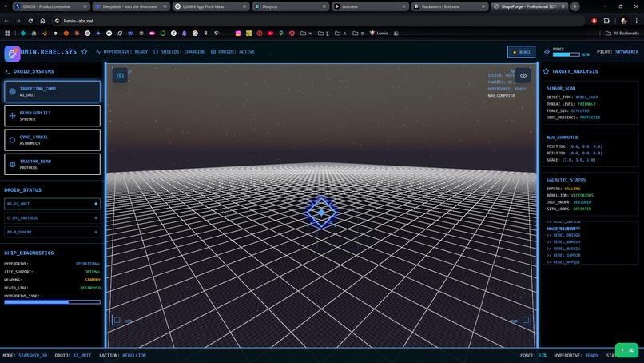
Task: Open the Lumin bookmark
Action: pos(379,34)
